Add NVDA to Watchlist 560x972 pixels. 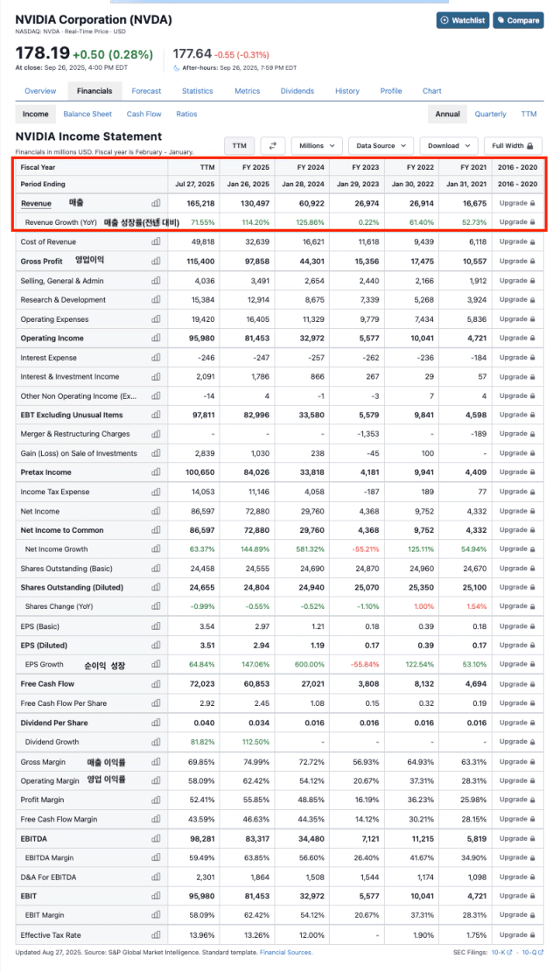pos(463,20)
